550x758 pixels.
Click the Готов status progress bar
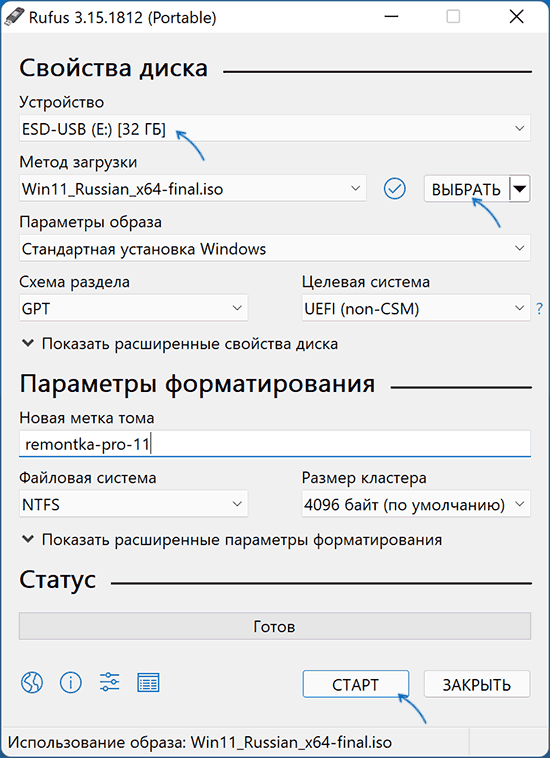pos(275,627)
